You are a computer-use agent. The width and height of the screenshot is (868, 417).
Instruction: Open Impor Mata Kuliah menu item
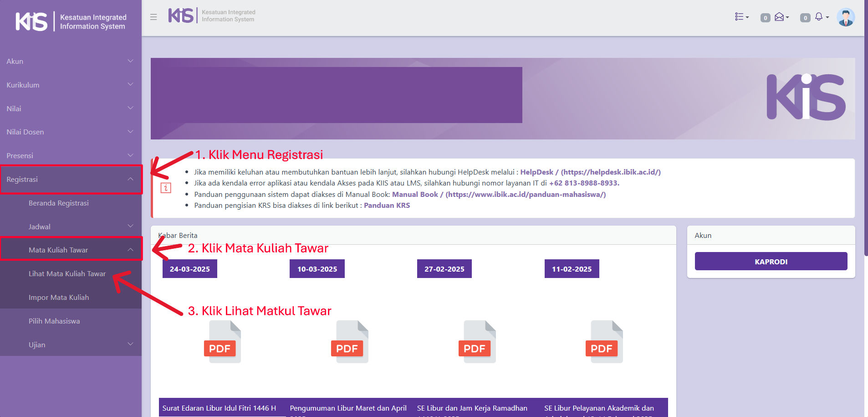click(59, 298)
